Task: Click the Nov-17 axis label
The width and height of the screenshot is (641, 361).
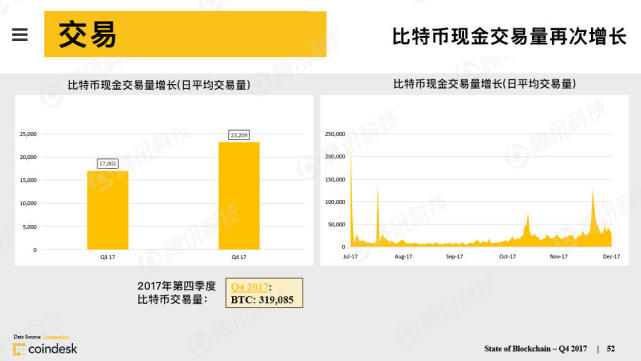Action: point(558,257)
